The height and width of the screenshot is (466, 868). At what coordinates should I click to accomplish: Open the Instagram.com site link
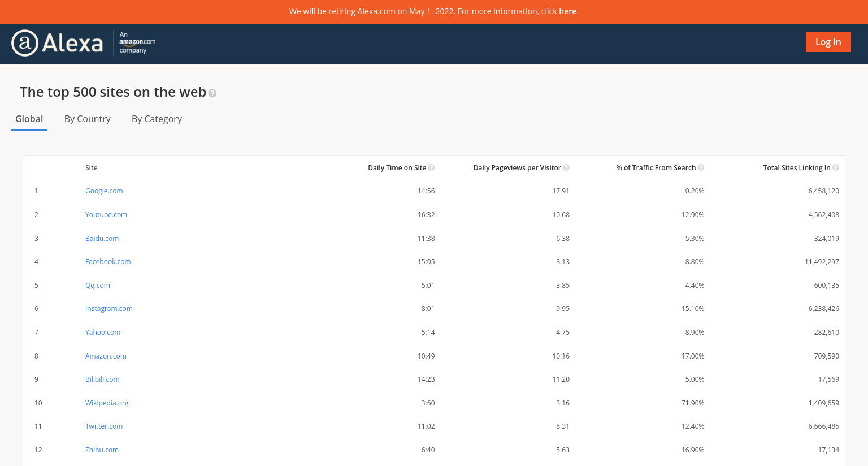coord(109,309)
